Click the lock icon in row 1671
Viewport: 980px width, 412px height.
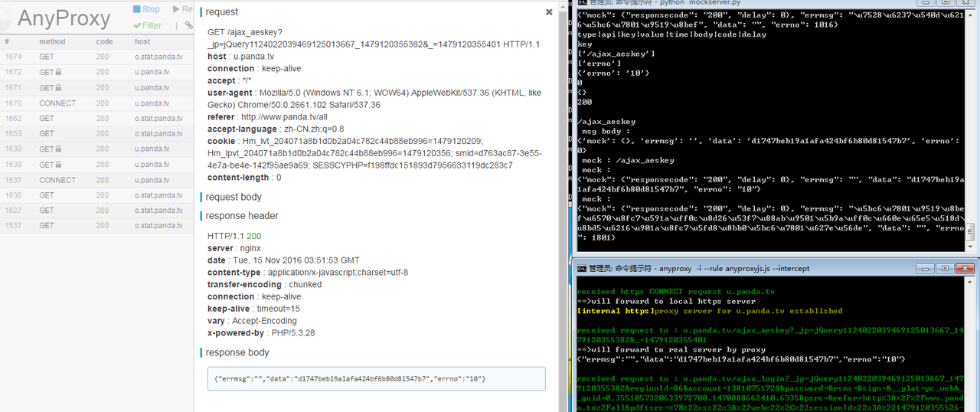(x=58, y=87)
